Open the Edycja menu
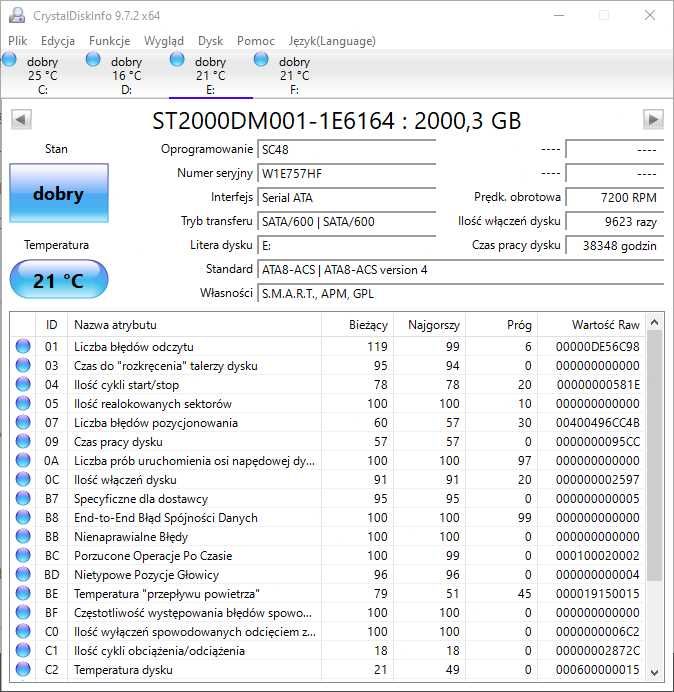Viewport: 674px width, 692px height. point(58,41)
